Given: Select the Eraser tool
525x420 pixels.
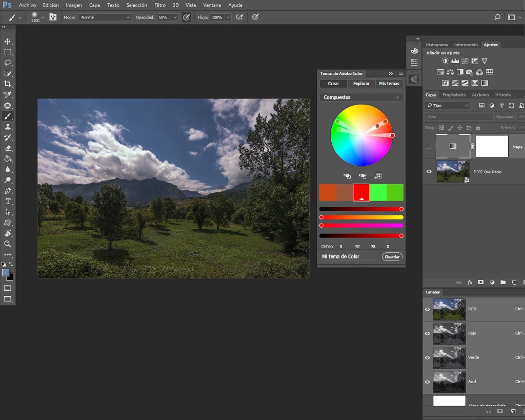Looking at the screenshot, I should [7, 148].
